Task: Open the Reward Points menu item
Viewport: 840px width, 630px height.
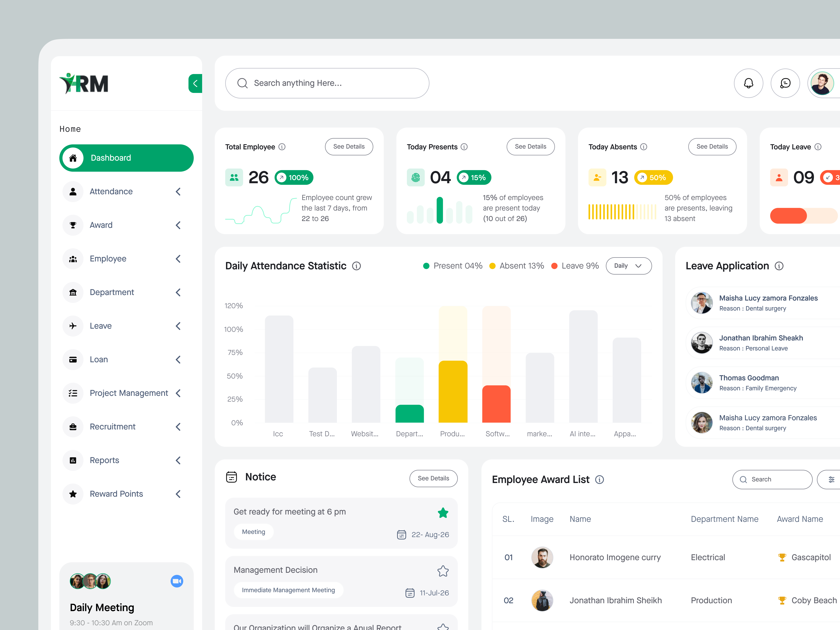Action: (x=127, y=494)
